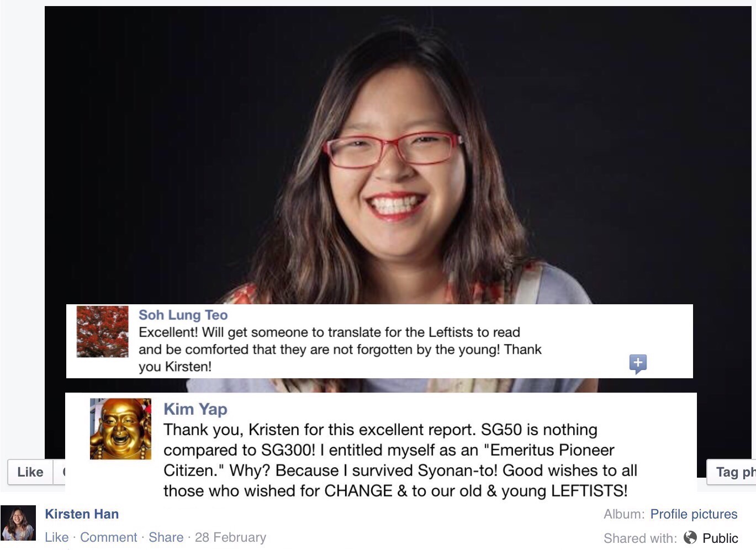This screenshot has width=756, height=550.
Task: Open the Kim Yap name link
Action: 195,409
